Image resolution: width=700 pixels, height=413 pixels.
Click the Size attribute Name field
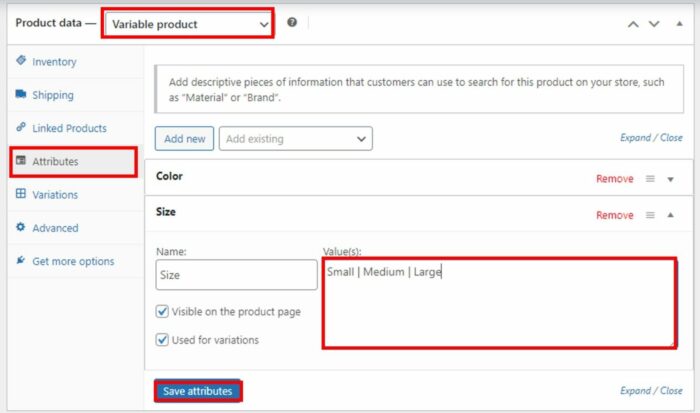click(x=236, y=275)
